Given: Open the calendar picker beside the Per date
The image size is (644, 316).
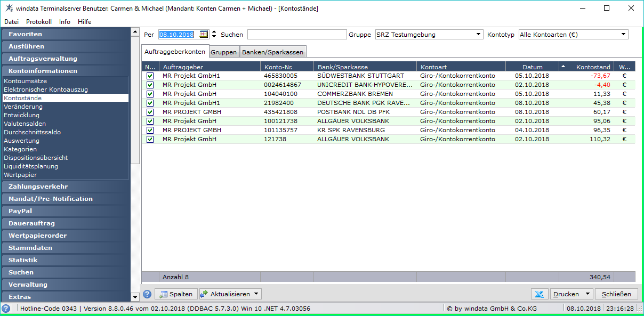Looking at the screenshot, I should [204, 35].
